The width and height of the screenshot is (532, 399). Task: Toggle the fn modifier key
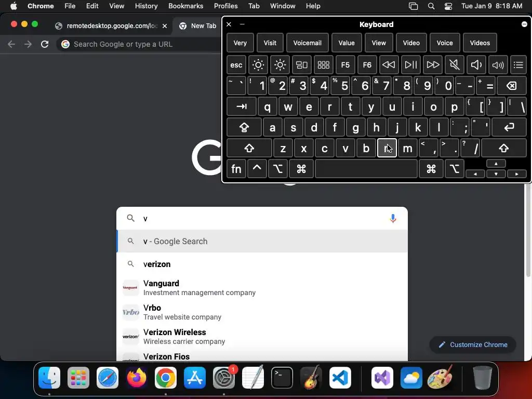[x=236, y=169]
